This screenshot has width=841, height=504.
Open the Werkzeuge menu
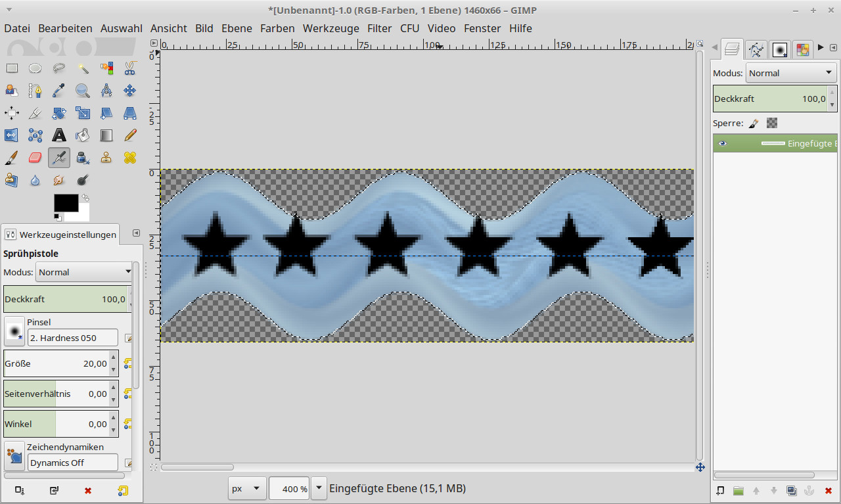pyautogui.click(x=330, y=28)
